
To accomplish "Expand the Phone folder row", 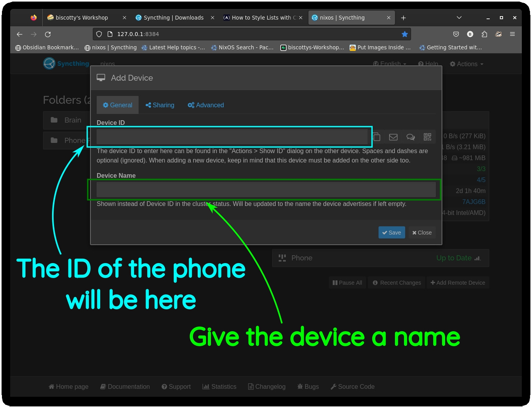I will [x=67, y=140].
